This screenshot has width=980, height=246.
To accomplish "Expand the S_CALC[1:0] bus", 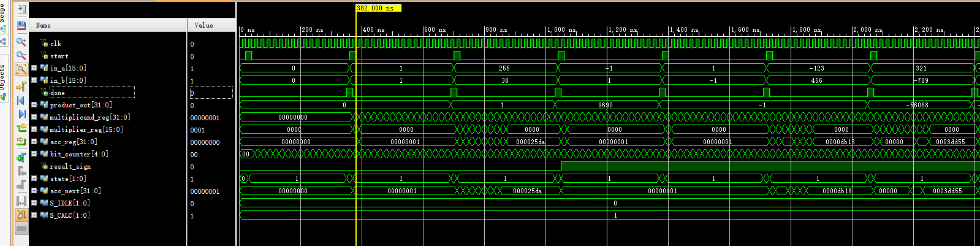I will pyautogui.click(x=34, y=215).
